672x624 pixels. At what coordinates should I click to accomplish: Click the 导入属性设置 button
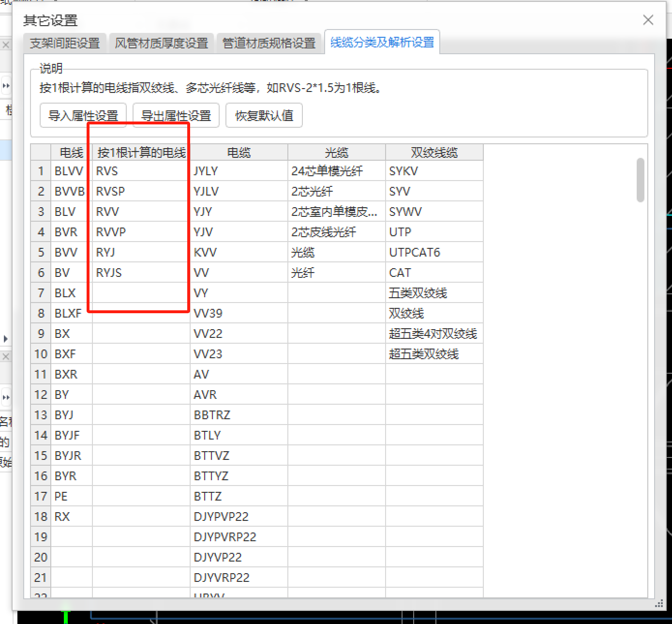[83, 115]
